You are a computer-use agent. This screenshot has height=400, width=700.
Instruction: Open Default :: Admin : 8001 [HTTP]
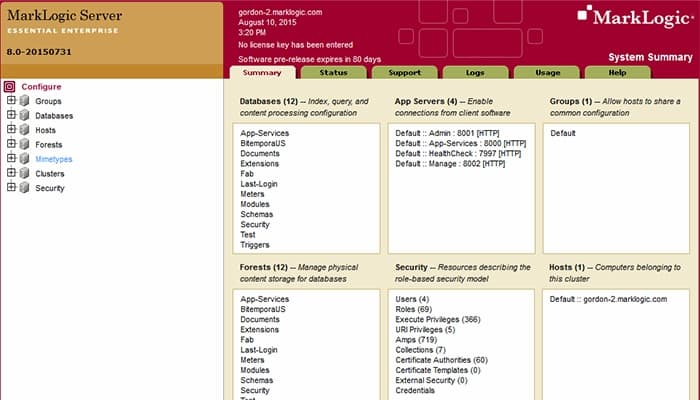(x=447, y=133)
